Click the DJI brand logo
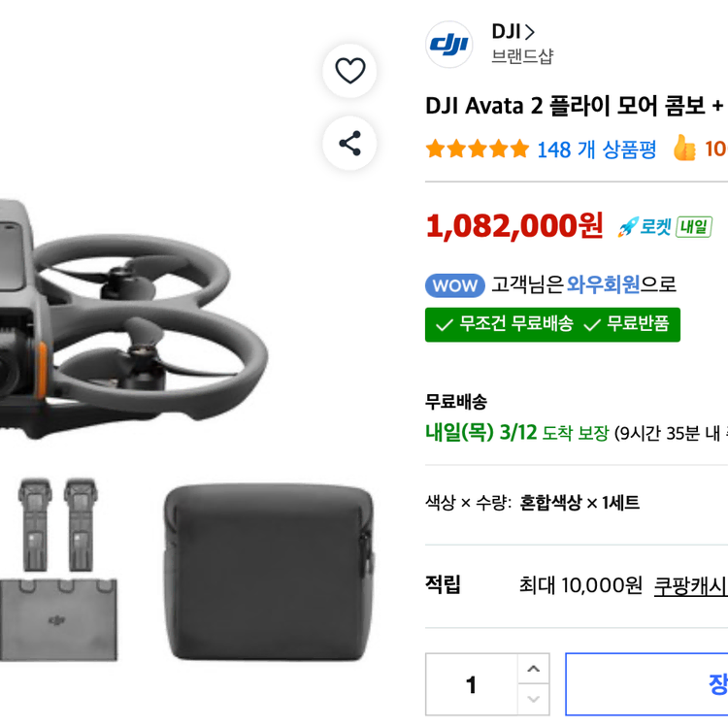 (448, 45)
